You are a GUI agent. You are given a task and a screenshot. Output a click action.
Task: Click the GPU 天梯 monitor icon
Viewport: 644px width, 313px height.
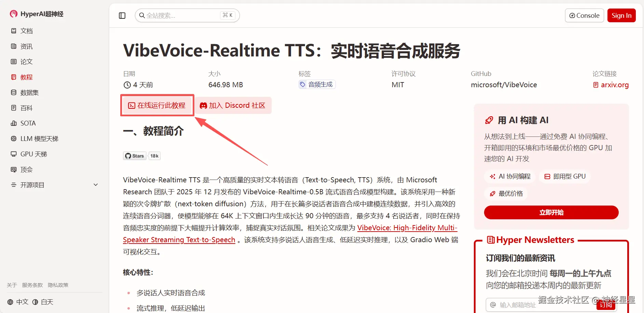tap(14, 154)
